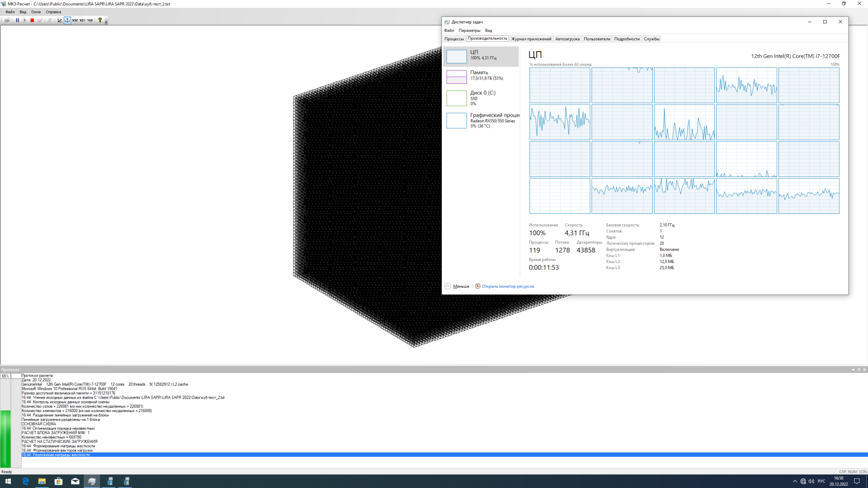This screenshot has height=488, width=868.
Task: Toggle the anchor-shaped view icon
Action: pos(67,20)
